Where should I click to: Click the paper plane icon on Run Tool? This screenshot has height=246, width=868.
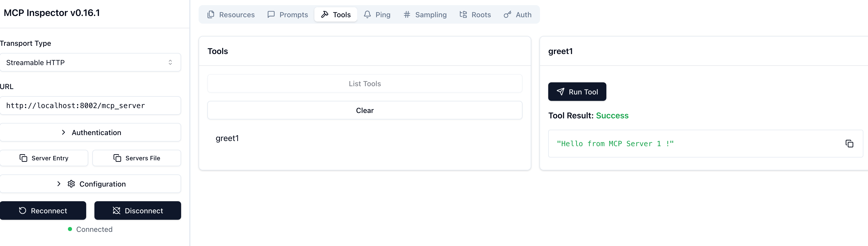[x=560, y=92]
